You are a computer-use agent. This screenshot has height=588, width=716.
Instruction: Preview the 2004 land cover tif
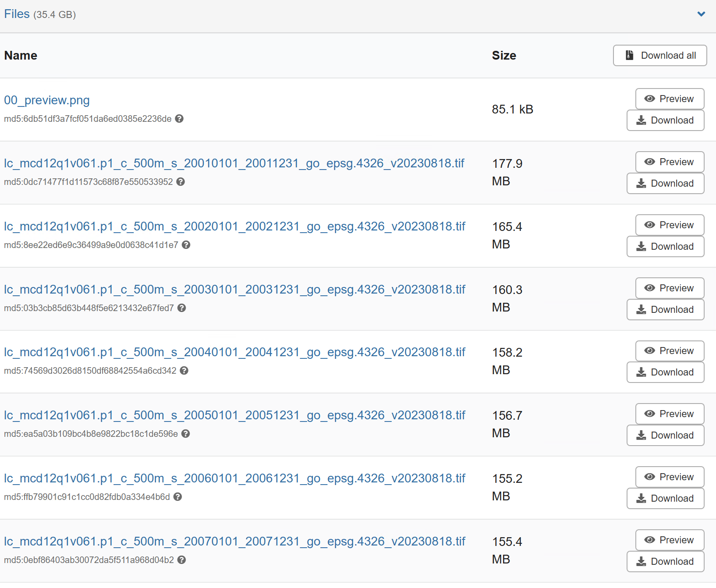(x=670, y=351)
